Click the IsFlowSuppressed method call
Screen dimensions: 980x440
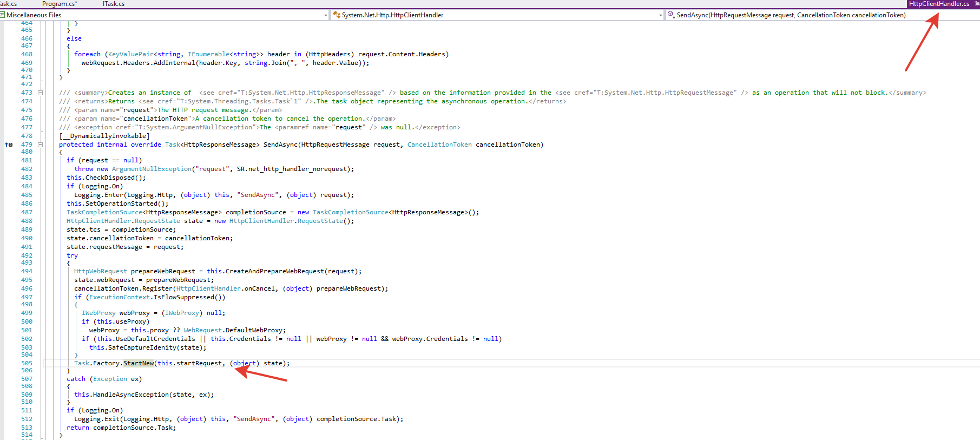184,297
